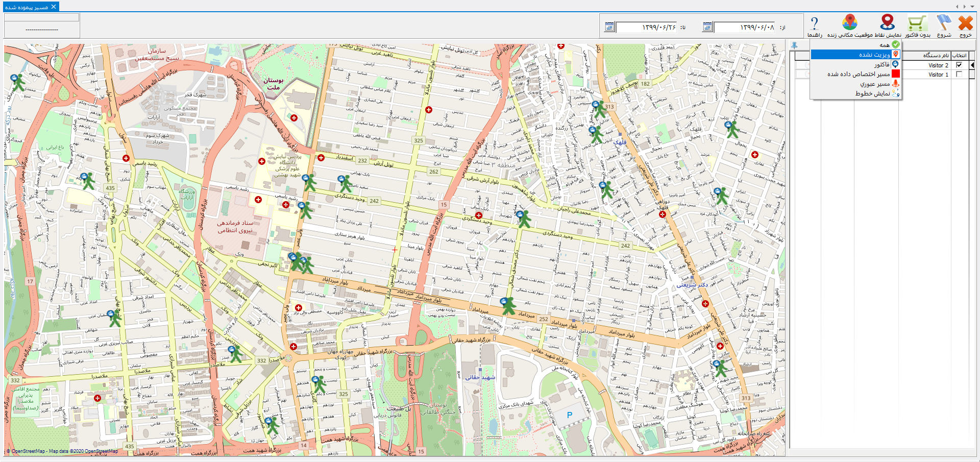The height and width of the screenshot is (462, 980).
Task: Uncheck the Visitor 2 checkbox
Action: [959, 65]
